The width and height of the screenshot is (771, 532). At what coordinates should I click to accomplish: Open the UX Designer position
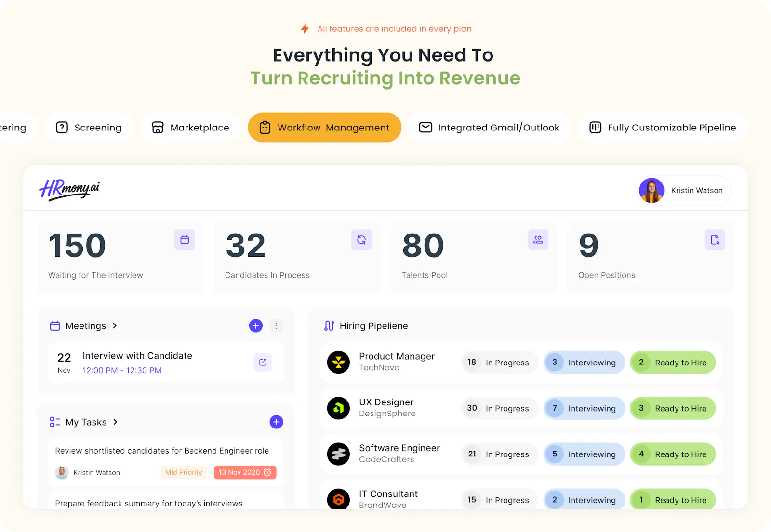[386, 402]
